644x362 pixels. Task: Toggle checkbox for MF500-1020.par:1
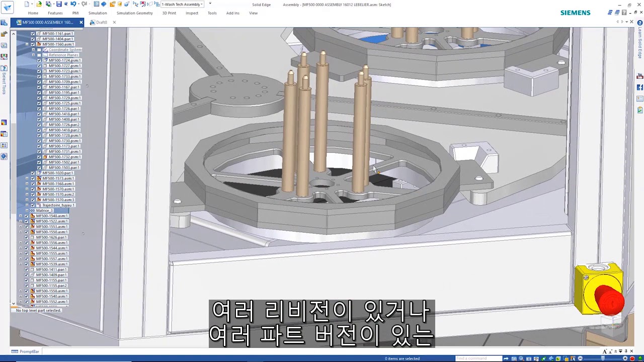pyautogui.click(x=33, y=173)
